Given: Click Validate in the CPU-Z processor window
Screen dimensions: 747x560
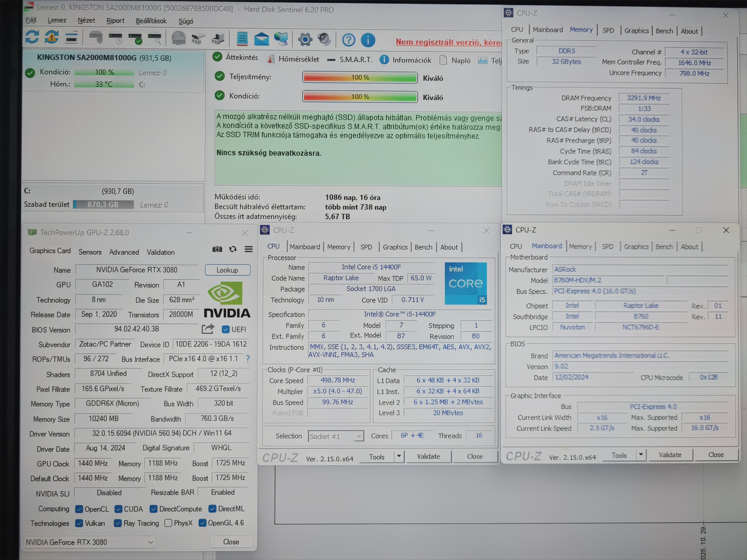Looking at the screenshot, I should 428,456.
